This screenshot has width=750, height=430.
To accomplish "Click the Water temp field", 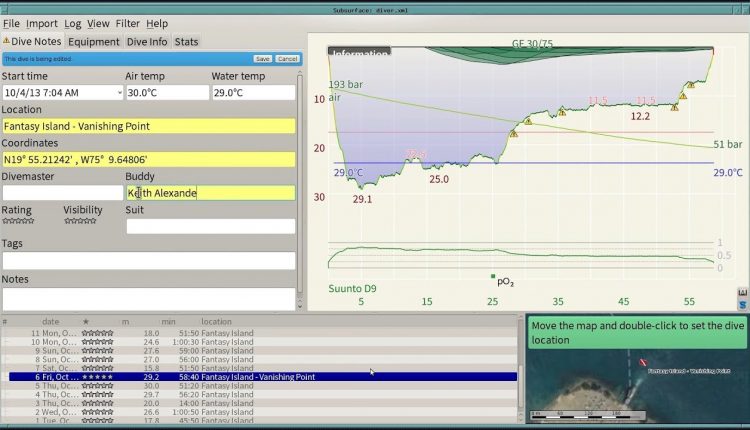I will 254,93.
